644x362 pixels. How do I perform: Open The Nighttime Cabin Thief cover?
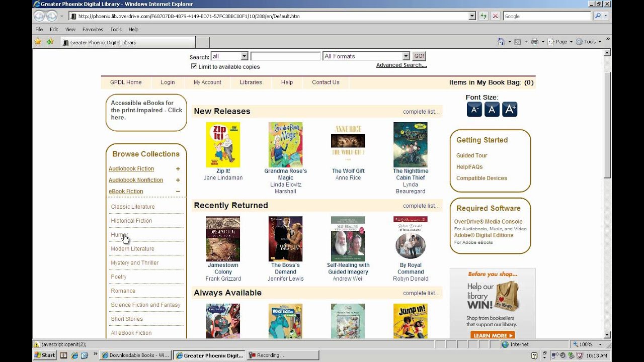(411, 145)
